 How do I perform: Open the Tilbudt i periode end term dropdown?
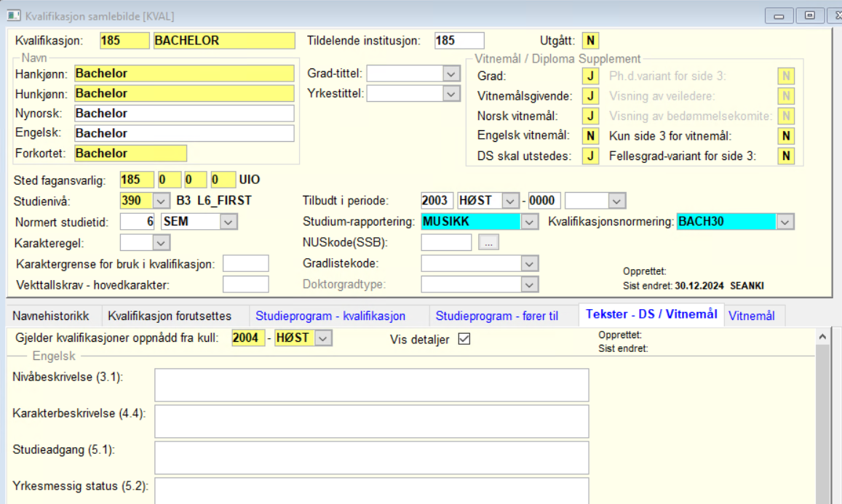pyautogui.click(x=617, y=201)
